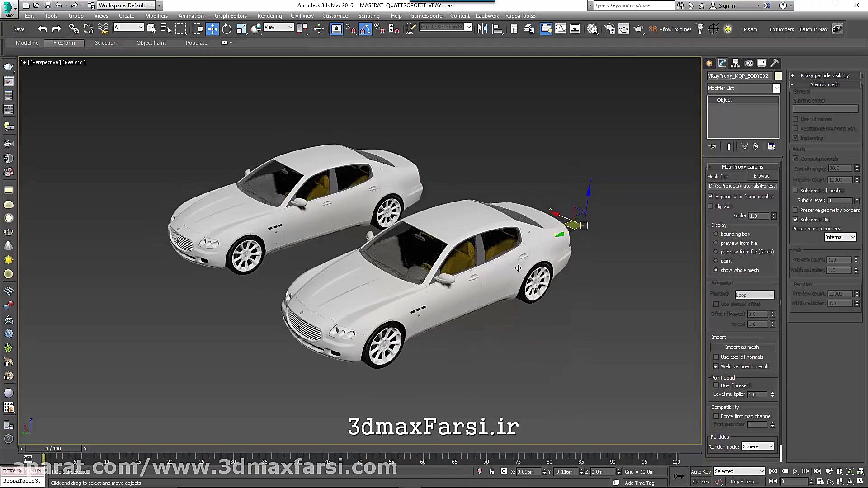
Task: Enable the Flip axis checkbox
Action: 711,206
